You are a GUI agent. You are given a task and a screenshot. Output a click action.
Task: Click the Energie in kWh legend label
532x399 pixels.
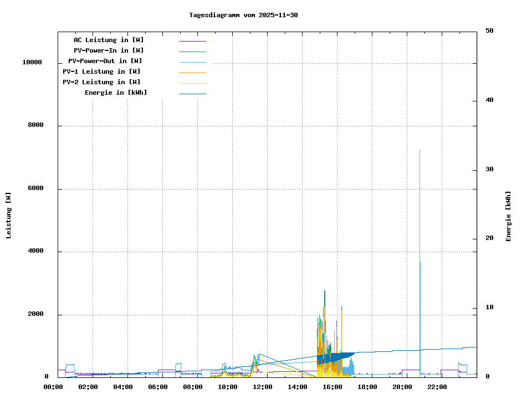(x=116, y=93)
